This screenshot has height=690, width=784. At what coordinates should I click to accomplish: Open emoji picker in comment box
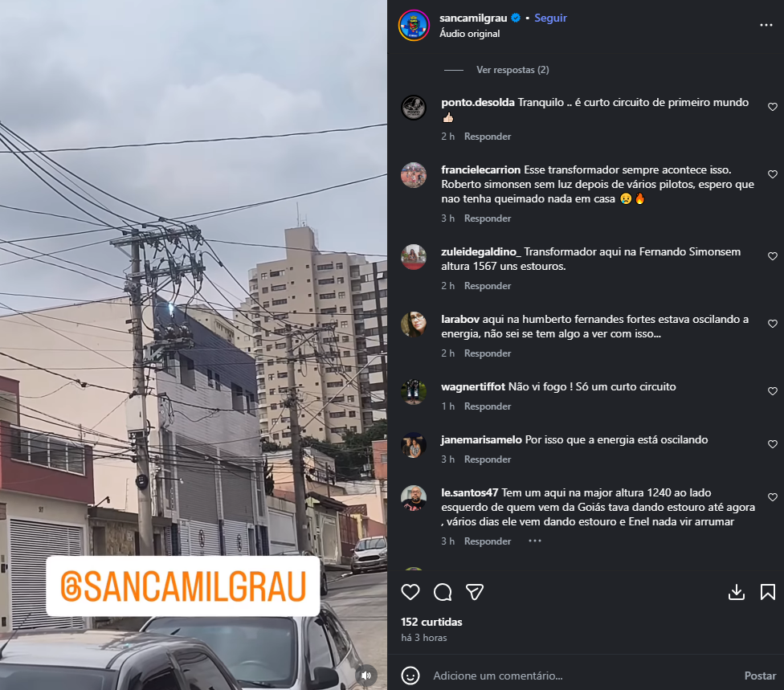[410, 676]
